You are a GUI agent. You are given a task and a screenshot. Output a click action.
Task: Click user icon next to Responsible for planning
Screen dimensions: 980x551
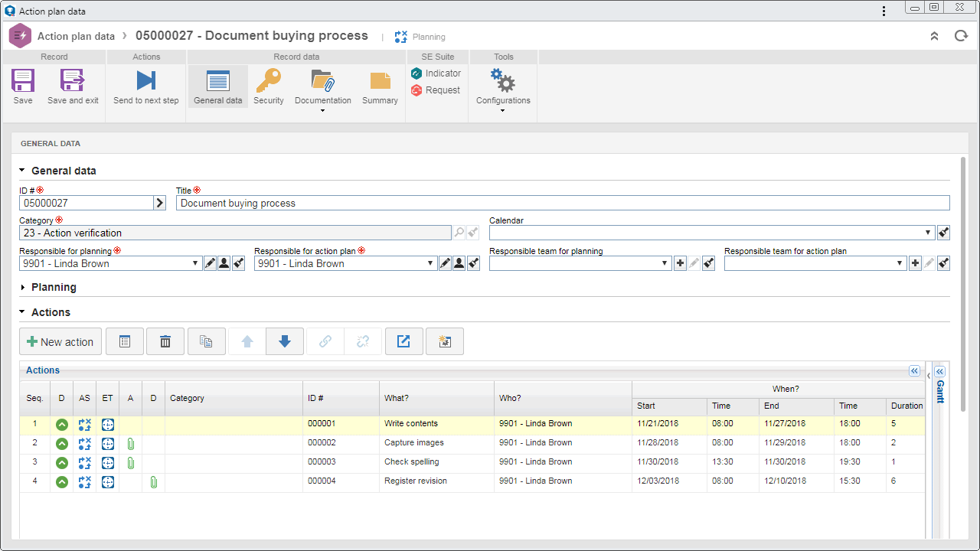tap(224, 263)
